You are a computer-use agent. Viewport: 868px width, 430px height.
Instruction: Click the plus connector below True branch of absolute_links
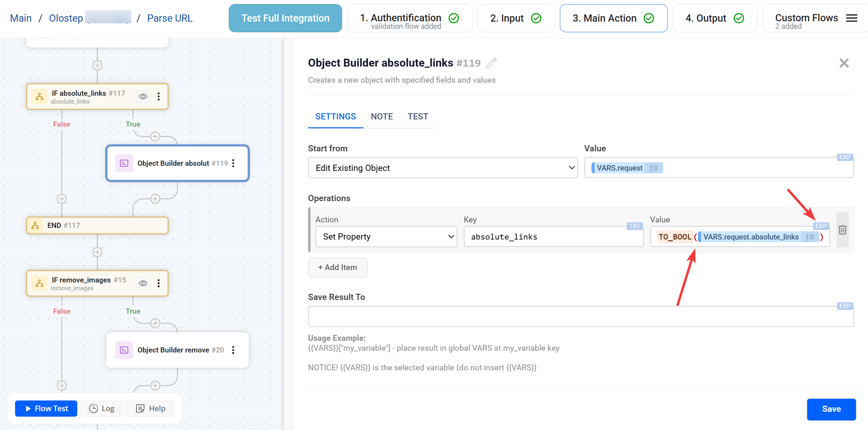tap(155, 137)
